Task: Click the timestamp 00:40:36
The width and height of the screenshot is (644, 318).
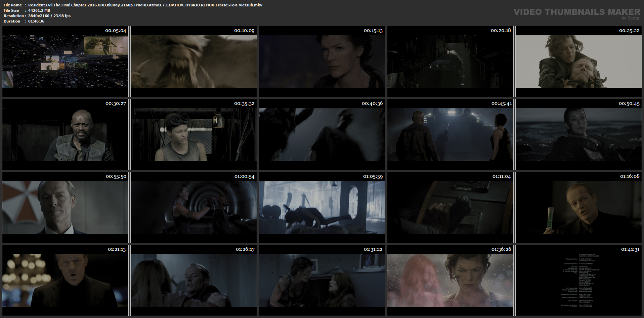Action: click(x=372, y=104)
